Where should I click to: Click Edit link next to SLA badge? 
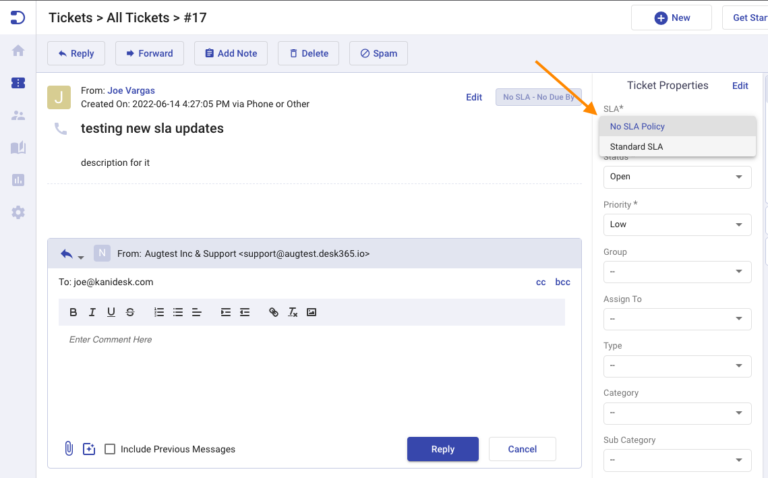tap(474, 97)
